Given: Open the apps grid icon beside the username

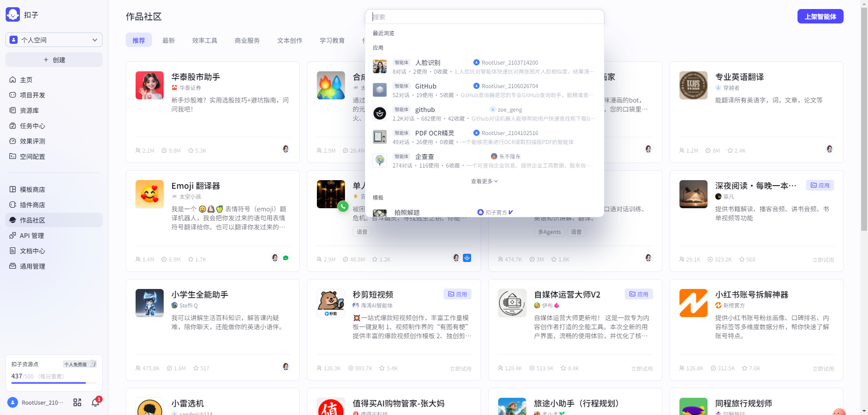Looking at the screenshot, I should coord(77,402).
